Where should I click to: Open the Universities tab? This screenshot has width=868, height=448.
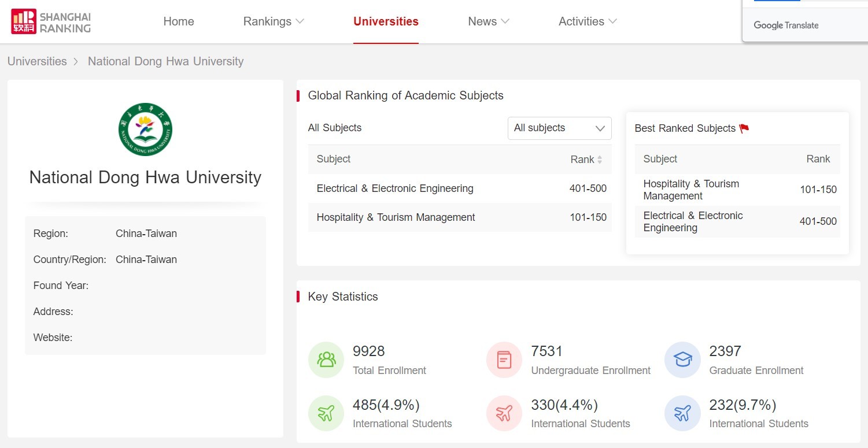386,21
